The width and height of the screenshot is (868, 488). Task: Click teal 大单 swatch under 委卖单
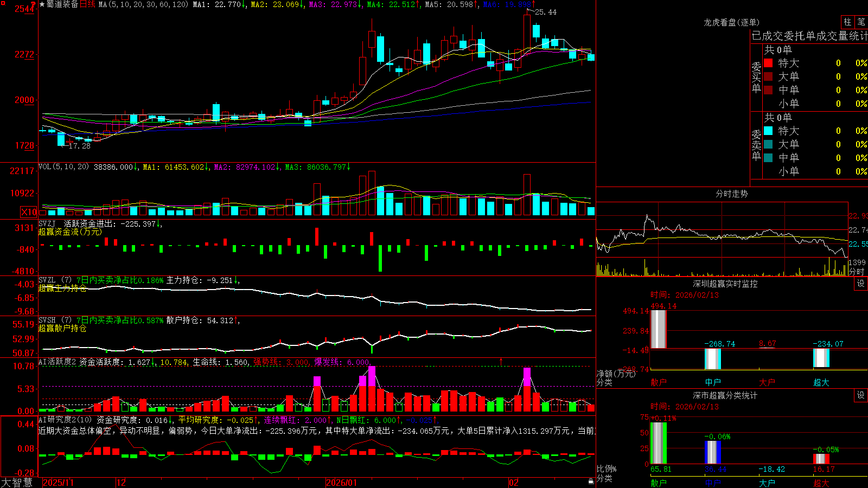pos(768,144)
